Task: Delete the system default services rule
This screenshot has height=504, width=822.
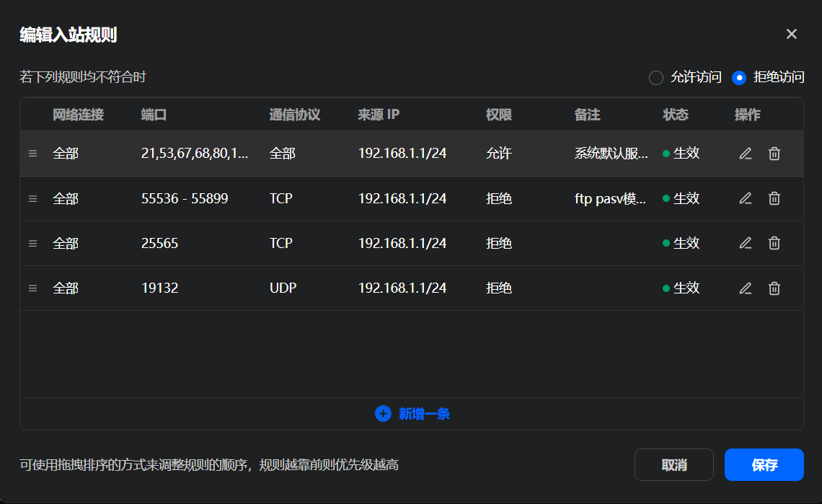Action: click(x=774, y=154)
